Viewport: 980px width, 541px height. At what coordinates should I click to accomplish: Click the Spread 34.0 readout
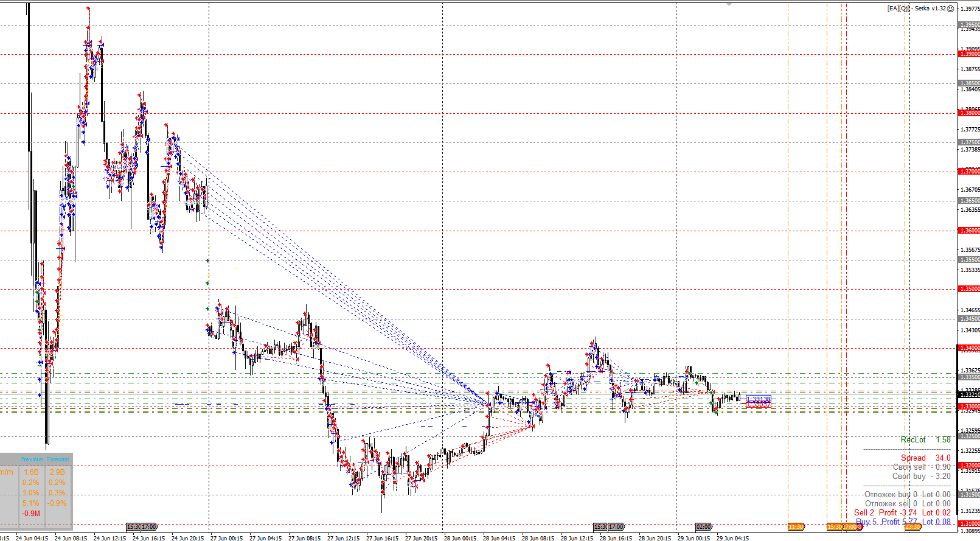click(x=925, y=458)
